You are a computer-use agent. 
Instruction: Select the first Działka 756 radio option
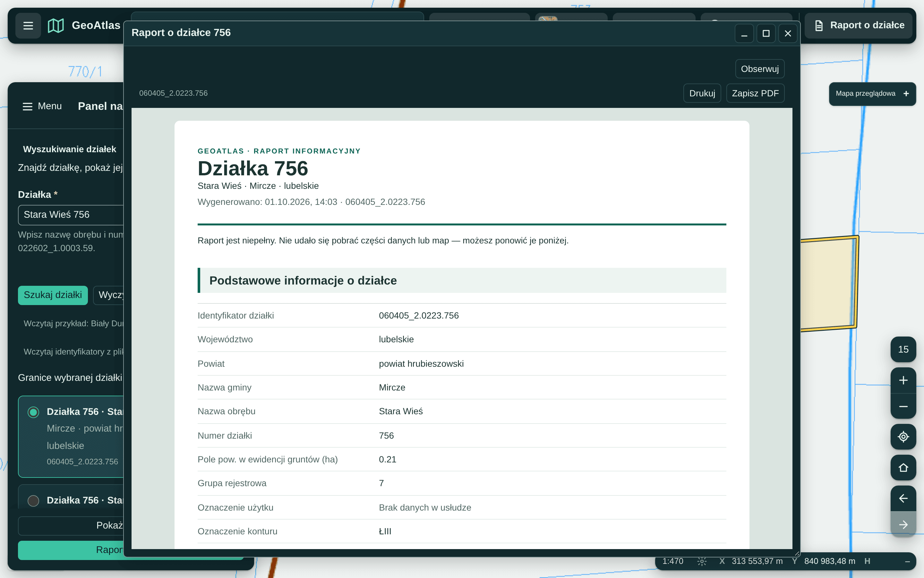click(33, 412)
